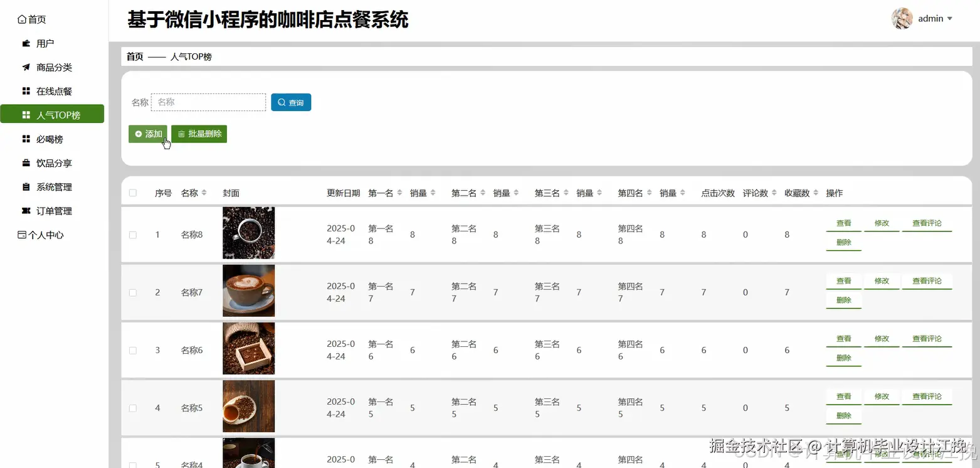Screen dimensions: 980x468
Task: Click 查看评论 for 名称7
Action: 927,281
